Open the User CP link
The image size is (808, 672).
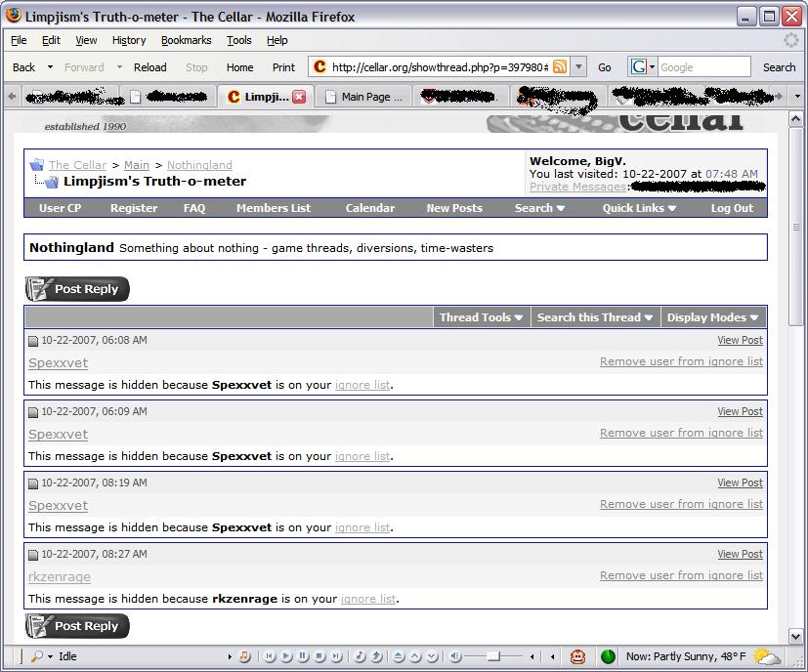coord(60,208)
